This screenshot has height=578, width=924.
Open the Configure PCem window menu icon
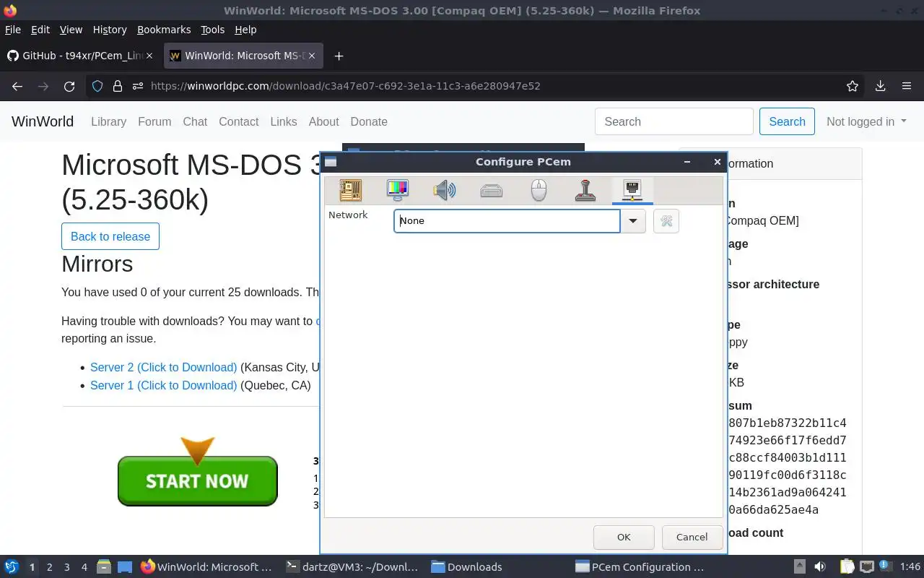[331, 162]
